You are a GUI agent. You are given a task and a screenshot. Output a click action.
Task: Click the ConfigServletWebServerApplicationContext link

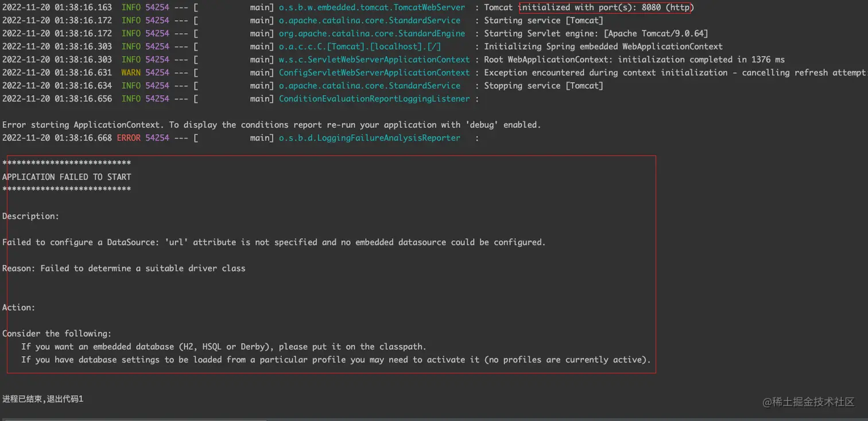tap(374, 72)
